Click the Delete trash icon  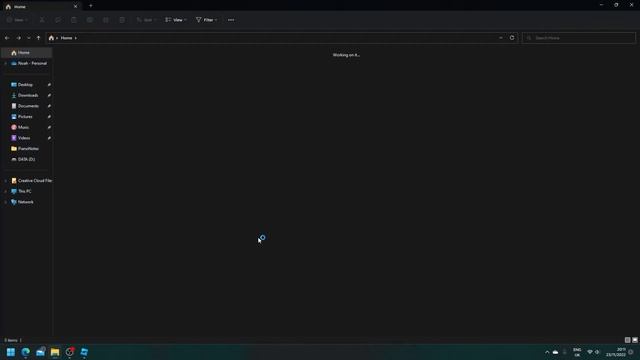click(122, 20)
